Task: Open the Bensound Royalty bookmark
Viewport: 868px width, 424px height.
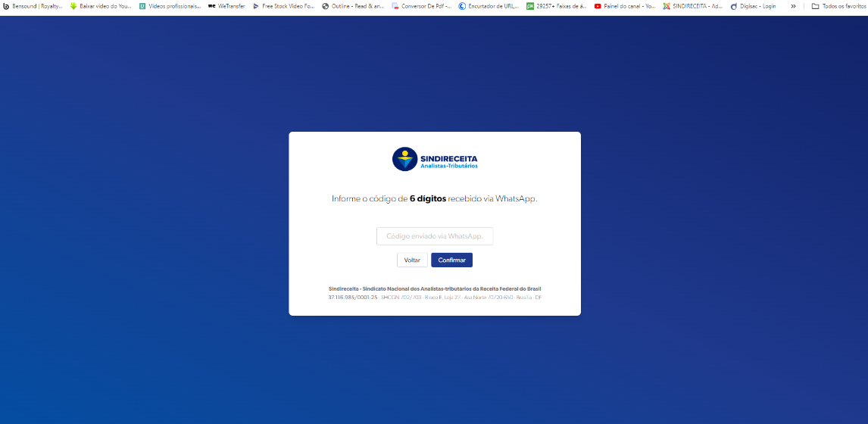Action: click(x=33, y=6)
